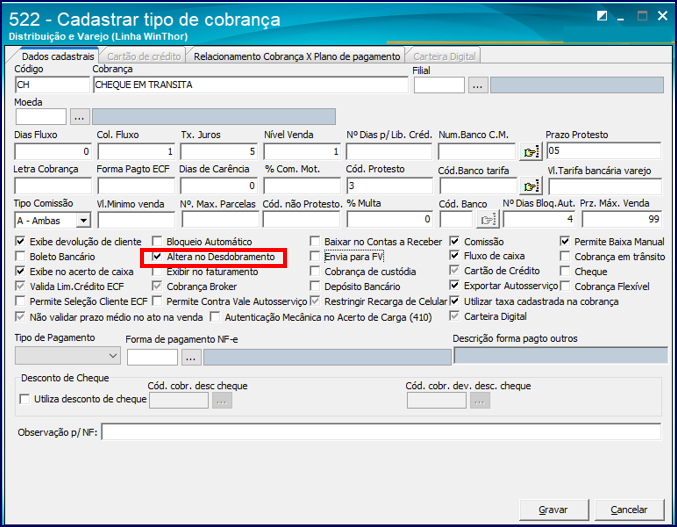
Task: Enable Cobrança Flexível checkbox
Action: pyautogui.click(x=565, y=287)
